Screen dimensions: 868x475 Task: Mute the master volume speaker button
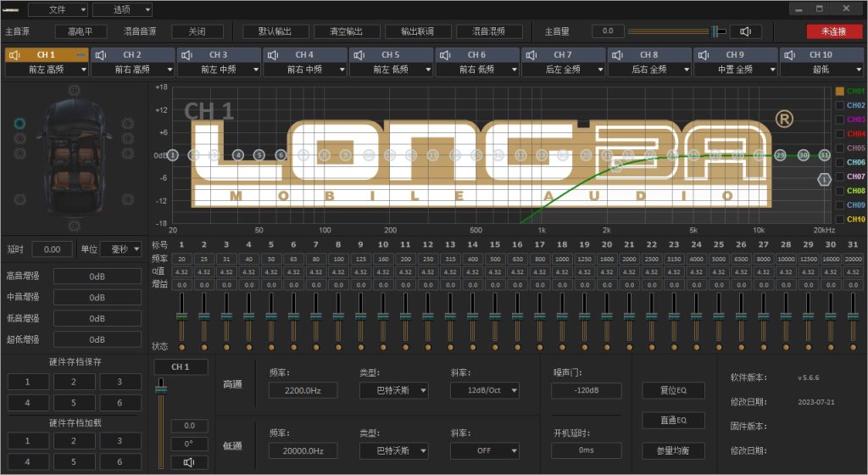tap(746, 31)
